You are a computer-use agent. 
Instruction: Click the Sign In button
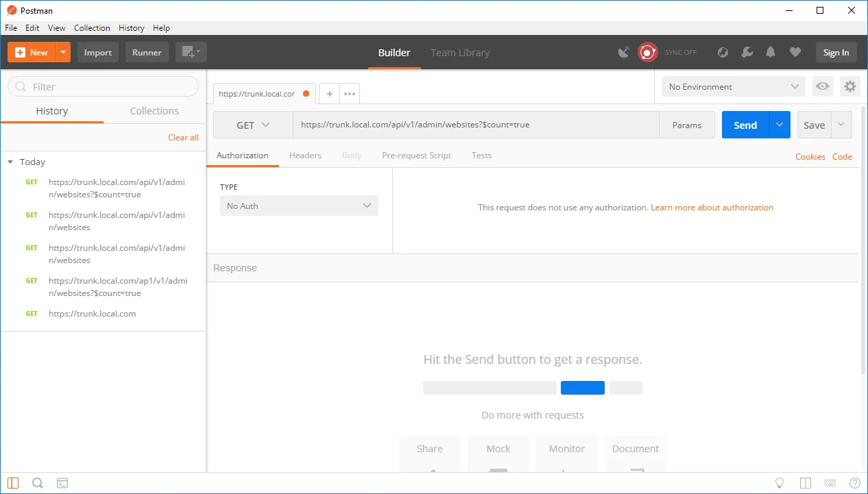tap(836, 52)
